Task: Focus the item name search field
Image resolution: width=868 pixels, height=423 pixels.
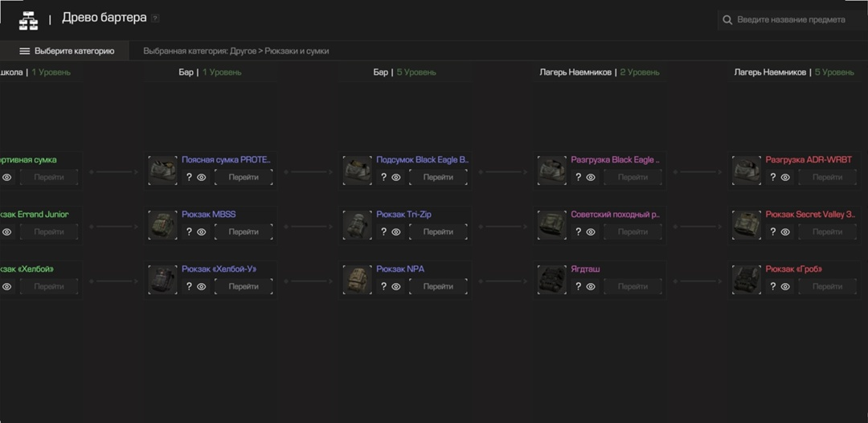Action: (792, 20)
